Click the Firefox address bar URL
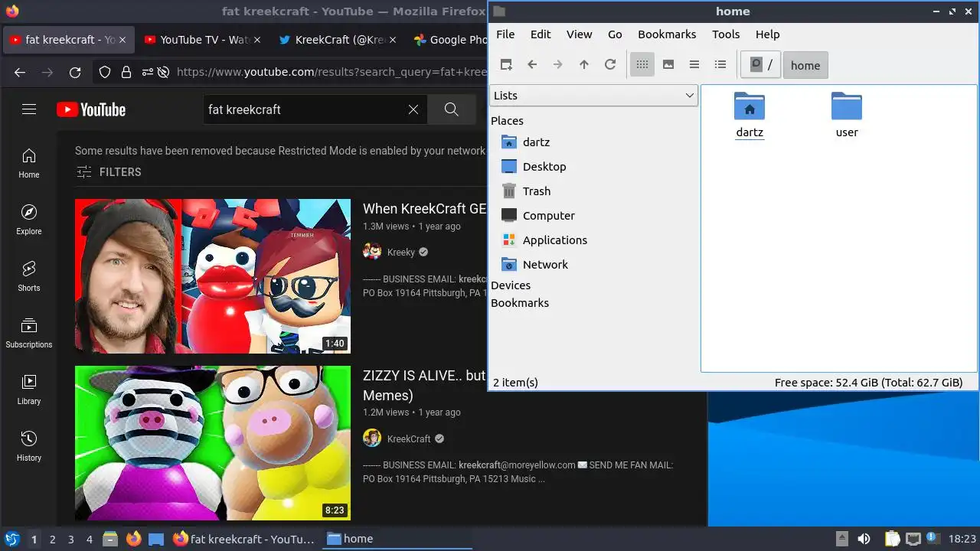The width and height of the screenshot is (980, 551). pyautogui.click(x=332, y=73)
